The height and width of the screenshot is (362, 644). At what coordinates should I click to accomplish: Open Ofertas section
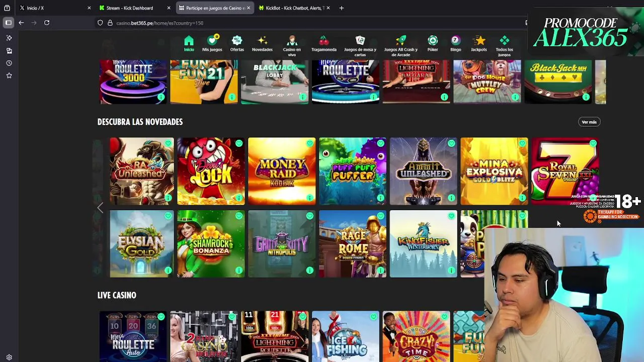pyautogui.click(x=237, y=44)
